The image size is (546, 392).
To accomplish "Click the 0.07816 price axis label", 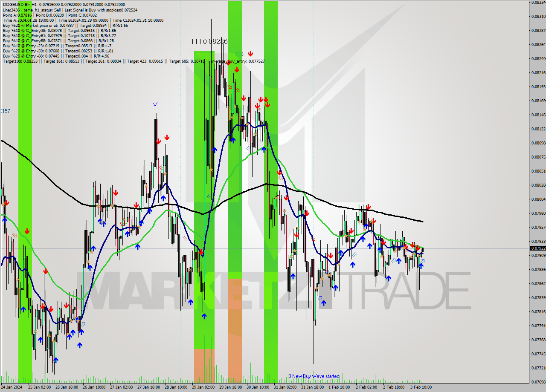I will pos(538,311).
